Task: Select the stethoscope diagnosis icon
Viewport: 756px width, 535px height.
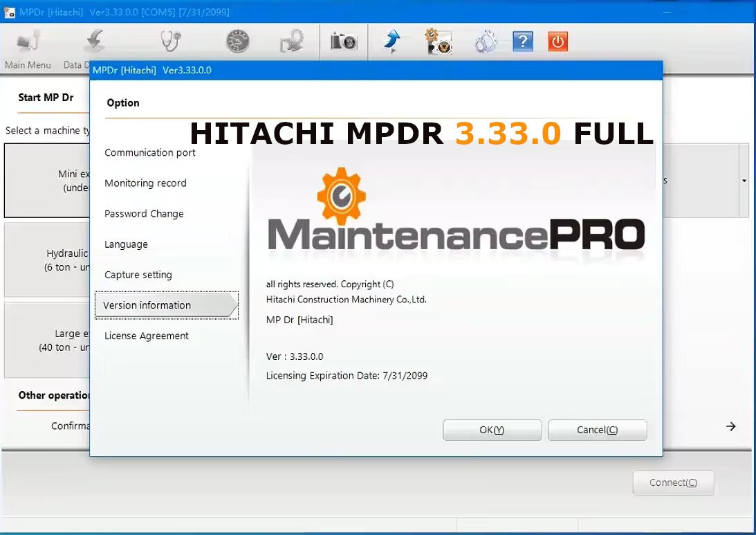Action: [x=170, y=41]
